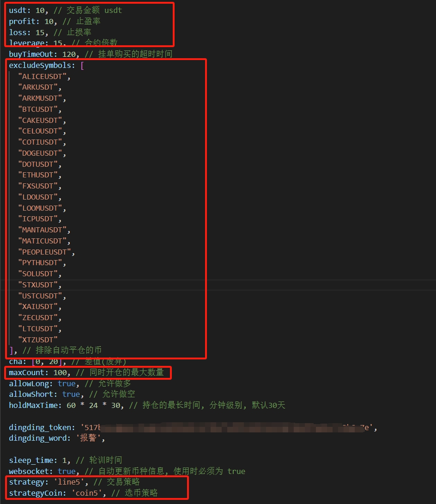Click the 同时开仓的最大数量 comment
Image resolution: width=436 pixels, height=504 pixels.
pos(120,372)
